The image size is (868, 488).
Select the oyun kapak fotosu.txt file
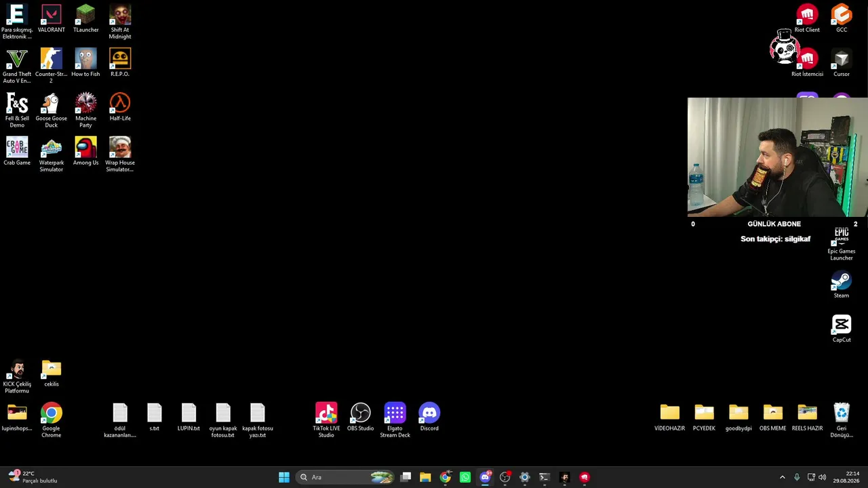pyautogui.click(x=223, y=420)
